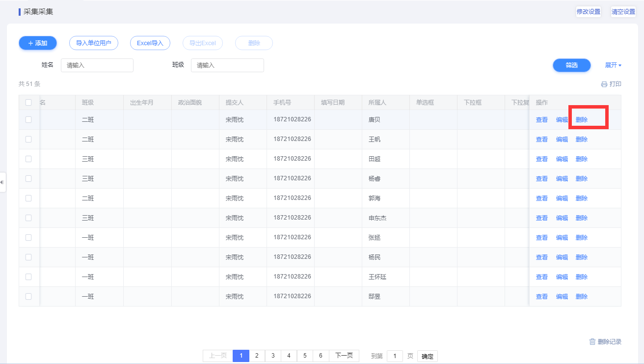Viewport: 644px width, 364px height.
Task: Click the blue Add button with plus icon
Action: point(38,43)
